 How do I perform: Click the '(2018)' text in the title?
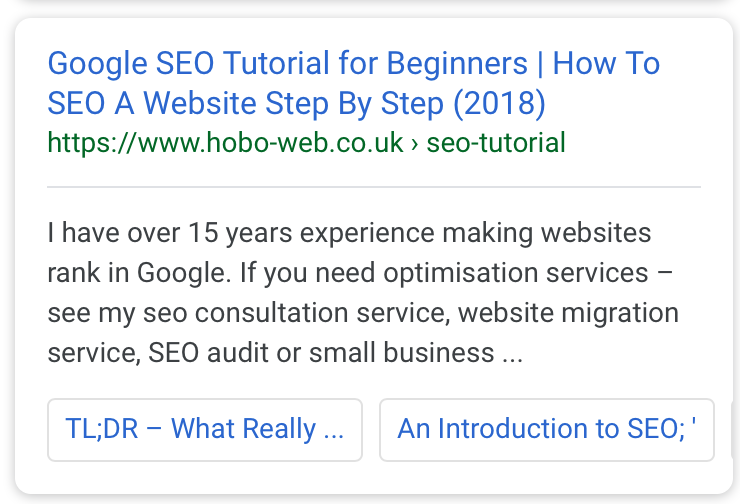tap(499, 103)
